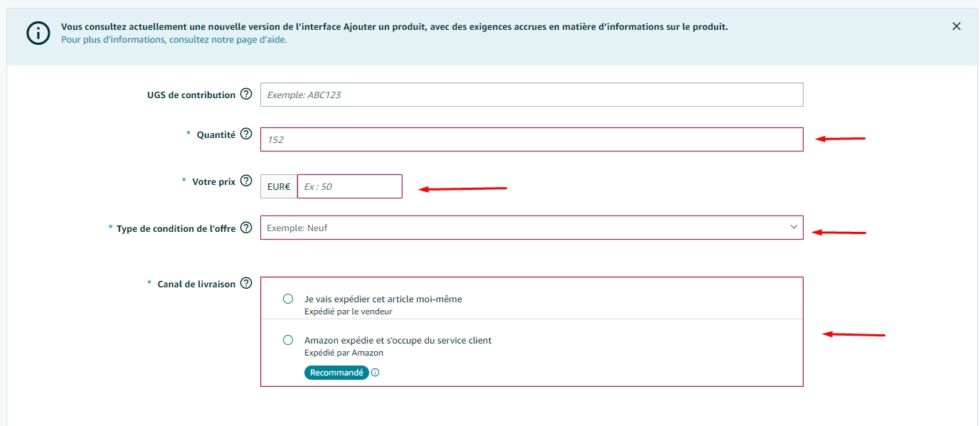Click the EUR€ currency indicator
The width and height of the screenshot is (980, 426).
coord(277,186)
